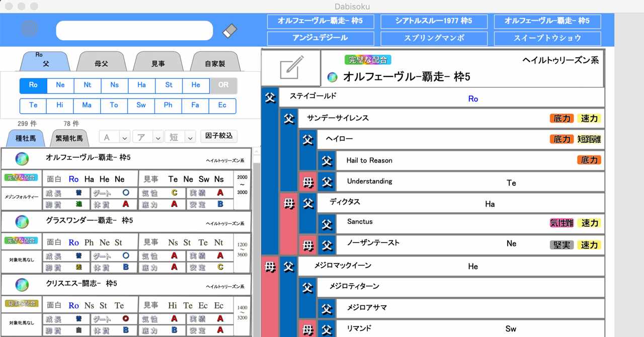Click 父 icon beside メジロアサマ

(x=327, y=308)
